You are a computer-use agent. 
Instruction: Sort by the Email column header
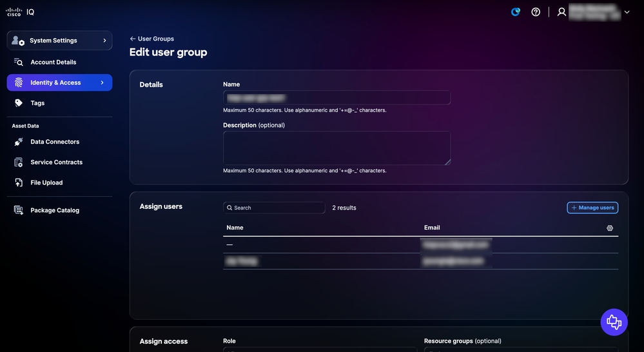[x=432, y=228]
